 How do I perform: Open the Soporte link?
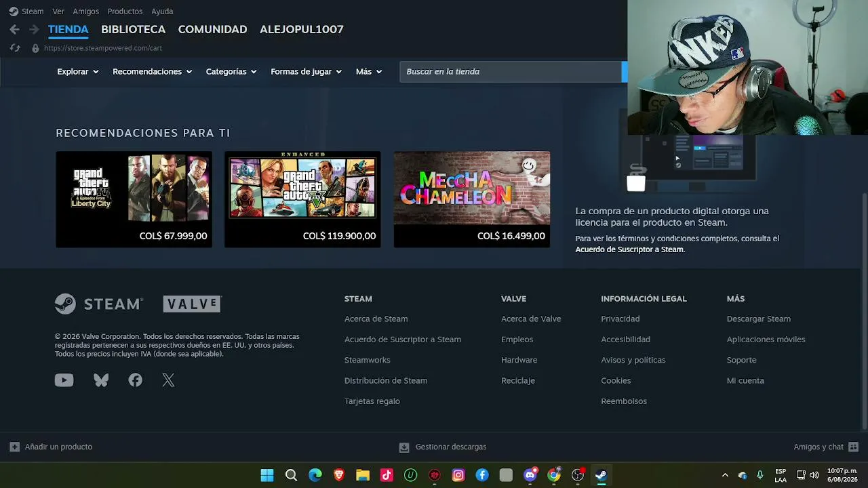[x=741, y=360]
